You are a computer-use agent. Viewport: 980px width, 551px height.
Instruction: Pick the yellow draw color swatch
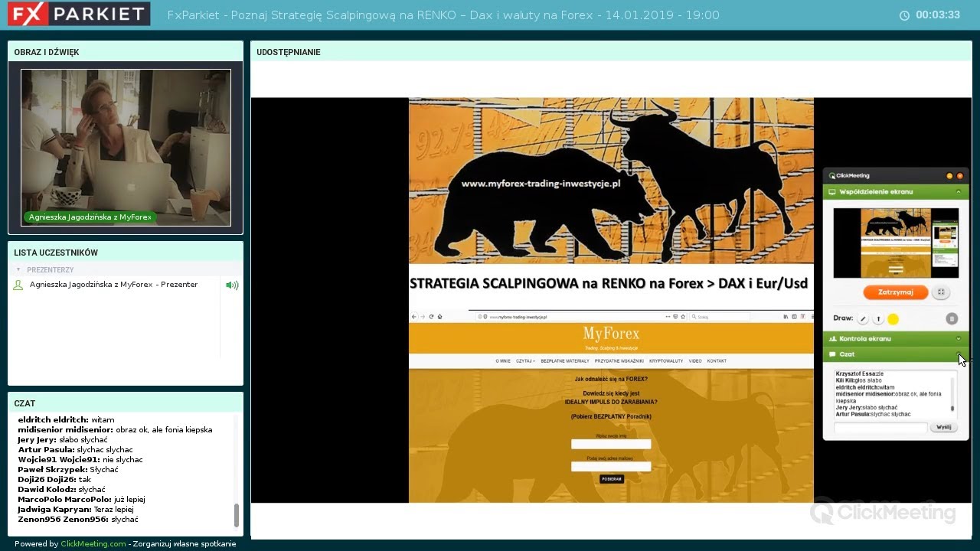893,318
